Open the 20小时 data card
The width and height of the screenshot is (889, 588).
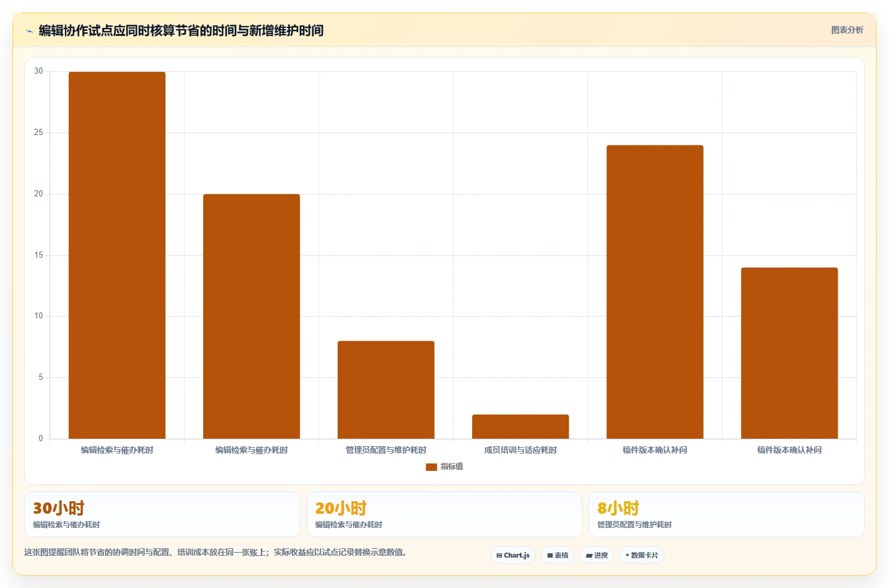pyautogui.click(x=444, y=514)
